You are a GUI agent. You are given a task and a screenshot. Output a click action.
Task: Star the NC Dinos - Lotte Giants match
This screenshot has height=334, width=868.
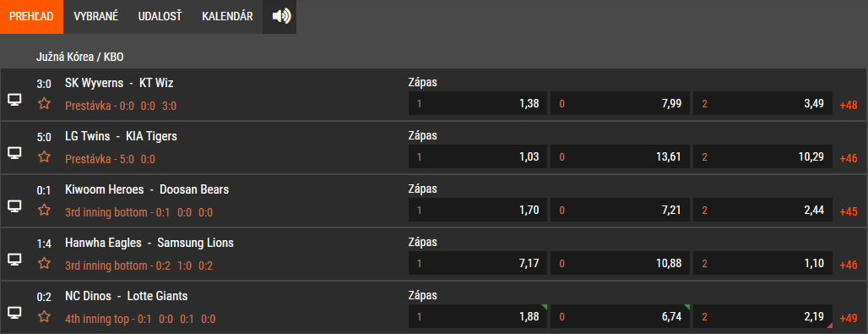44,317
